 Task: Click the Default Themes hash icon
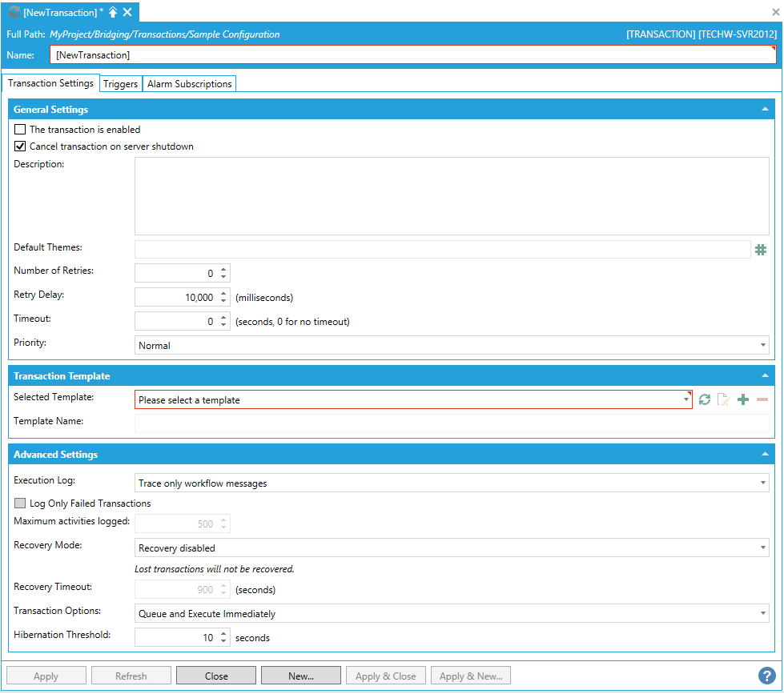point(761,250)
